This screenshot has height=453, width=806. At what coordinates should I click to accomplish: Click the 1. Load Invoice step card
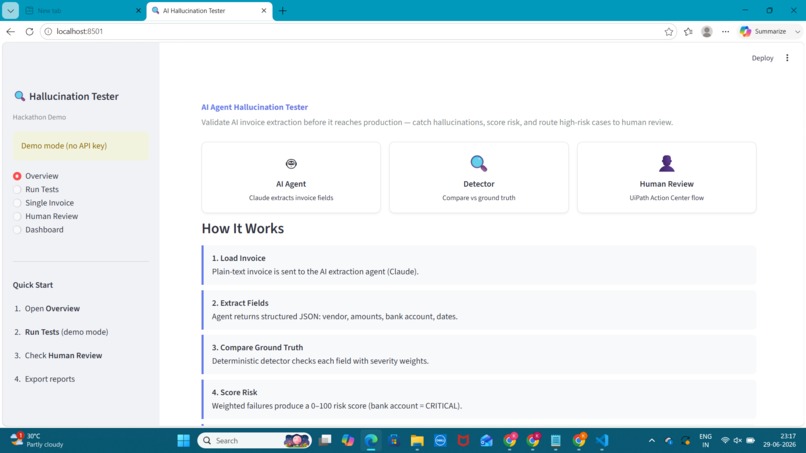coord(479,265)
